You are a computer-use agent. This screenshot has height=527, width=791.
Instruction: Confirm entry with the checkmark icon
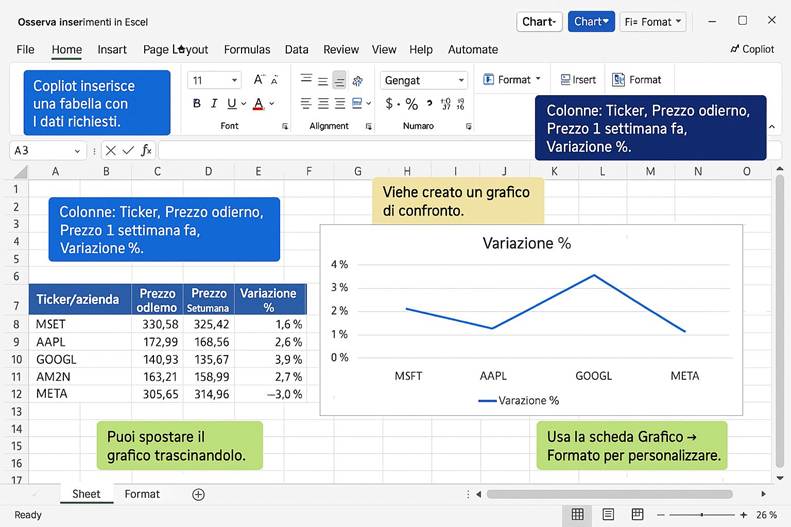[x=127, y=150]
